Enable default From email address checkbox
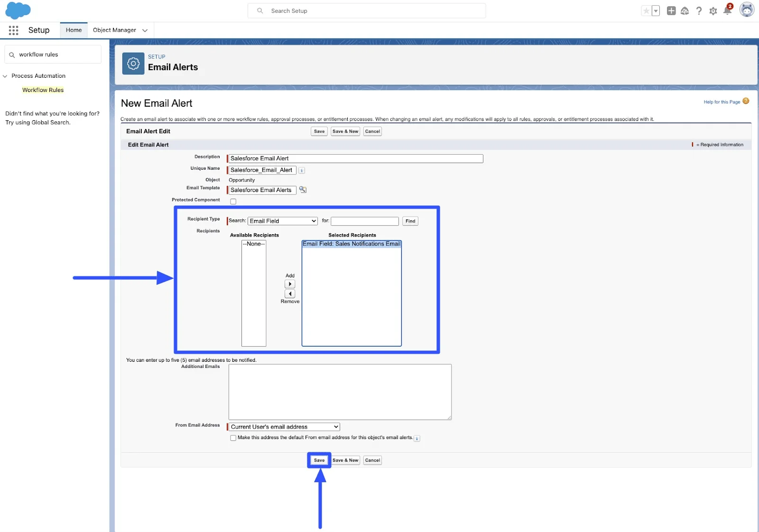This screenshot has height=532, width=759. coord(233,438)
